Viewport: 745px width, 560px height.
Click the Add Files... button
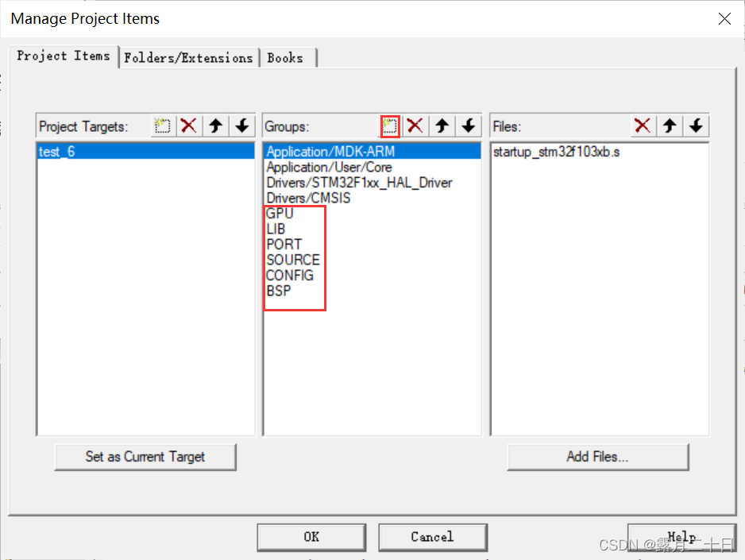click(598, 457)
